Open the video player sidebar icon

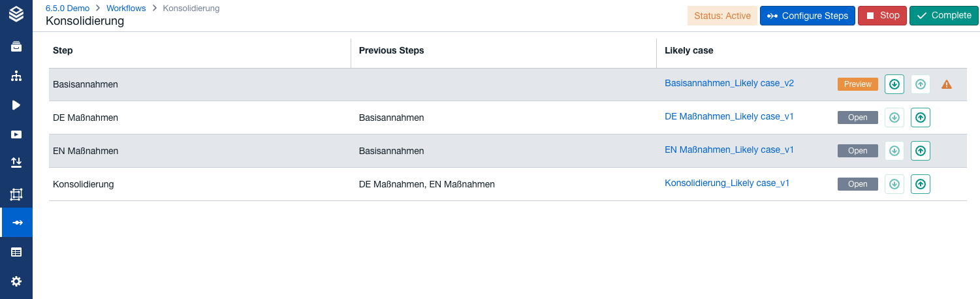tap(16, 134)
